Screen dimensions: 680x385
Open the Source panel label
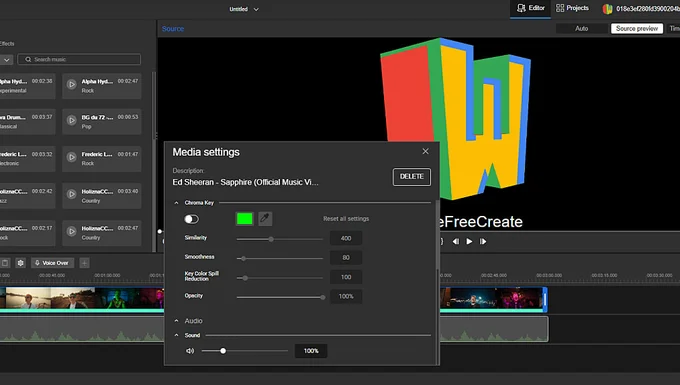tap(173, 29)
